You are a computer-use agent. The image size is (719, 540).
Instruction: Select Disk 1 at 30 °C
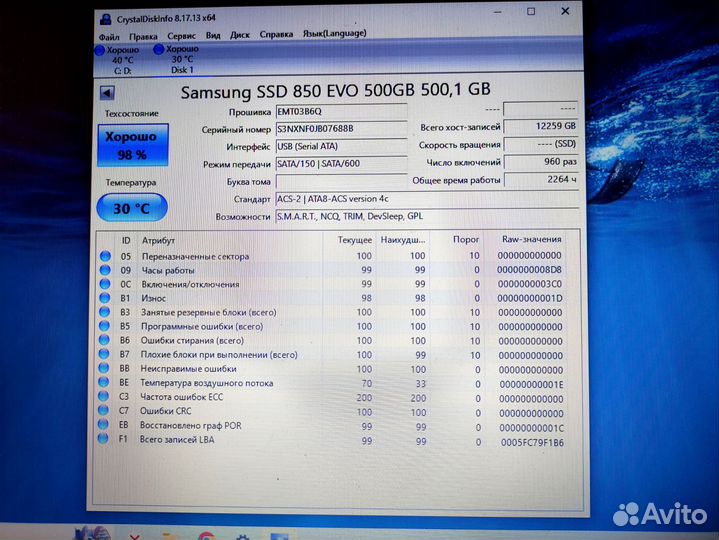coord(178,59)
